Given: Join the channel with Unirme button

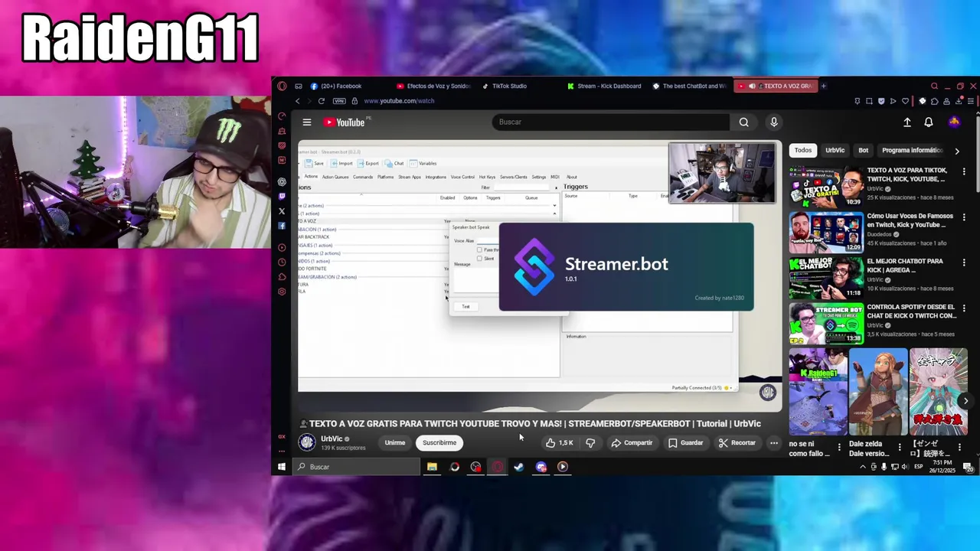Looking at the screenshot, I should pos(395,442).
